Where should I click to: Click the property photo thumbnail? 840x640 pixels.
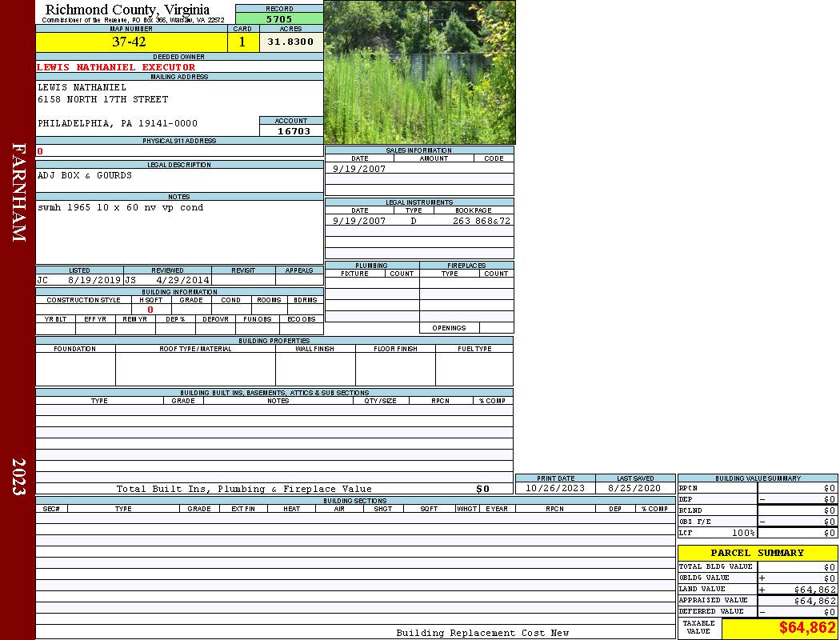click(x=419, y=72)
